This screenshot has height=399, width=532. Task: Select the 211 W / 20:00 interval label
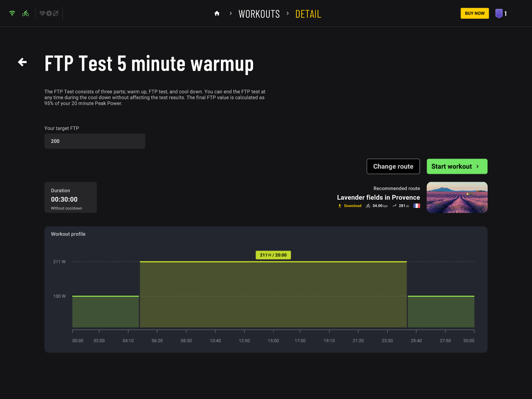(273, 255)
